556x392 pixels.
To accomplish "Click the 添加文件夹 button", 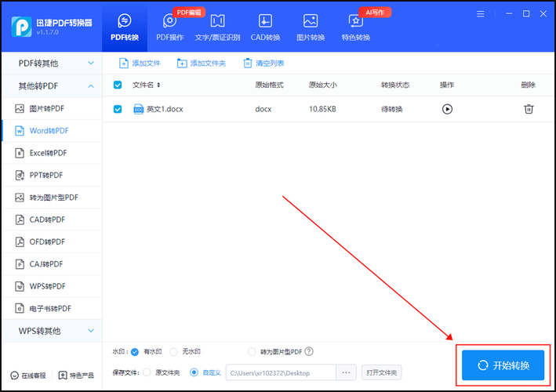I will [x=201, y=63].
